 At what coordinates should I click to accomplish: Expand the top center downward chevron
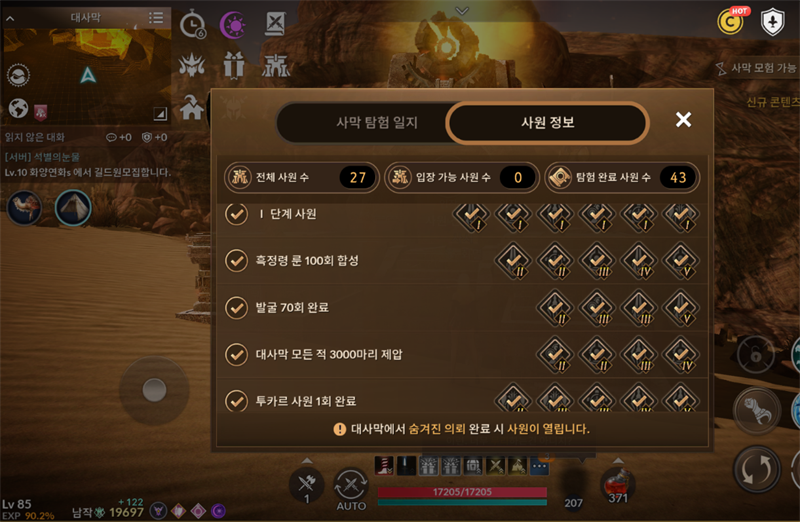tap(462, 11)
